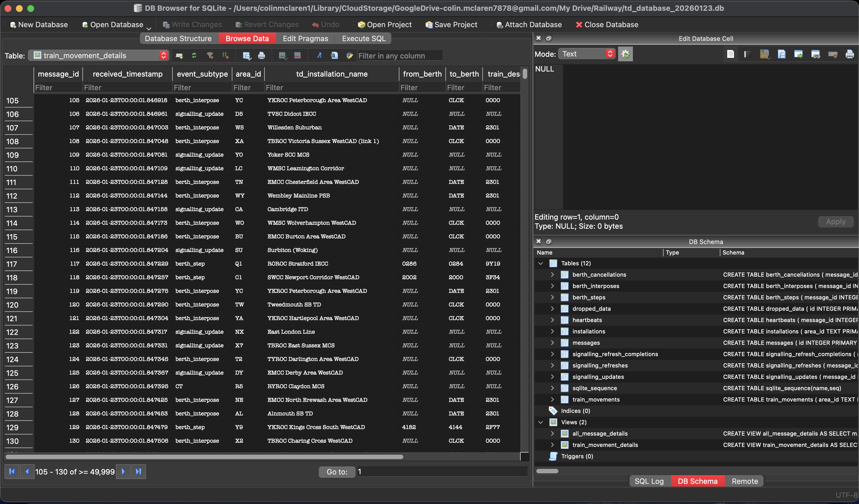Change the cell editor Mode stepper
The height and width of the screenshot is (504, 859).
pos(610,54)
